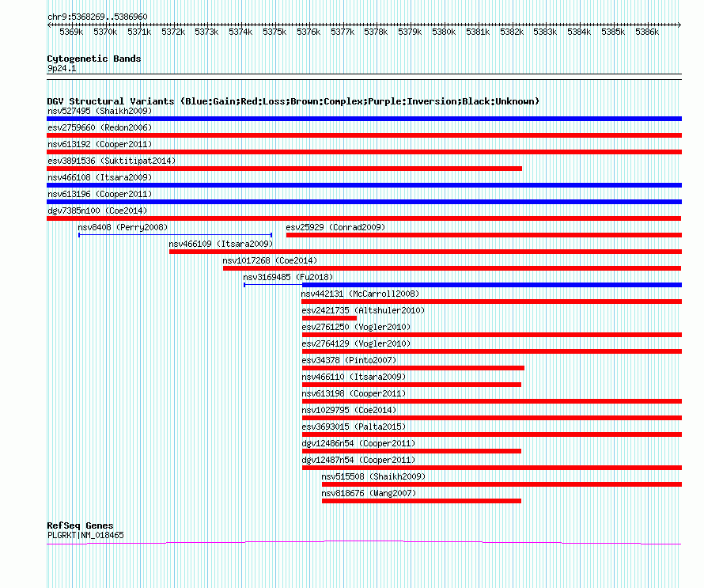Click the 9p24.1 band label
The image size is (704, 588).
coord(62,68)
